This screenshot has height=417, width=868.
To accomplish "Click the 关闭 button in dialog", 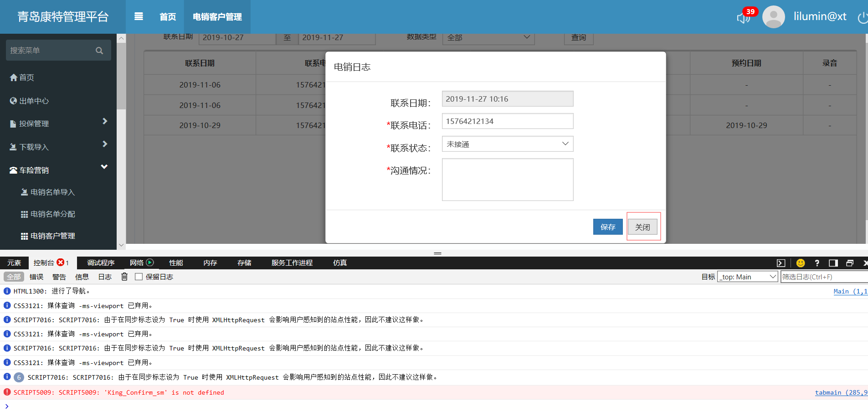I will (x=642, y=227).
